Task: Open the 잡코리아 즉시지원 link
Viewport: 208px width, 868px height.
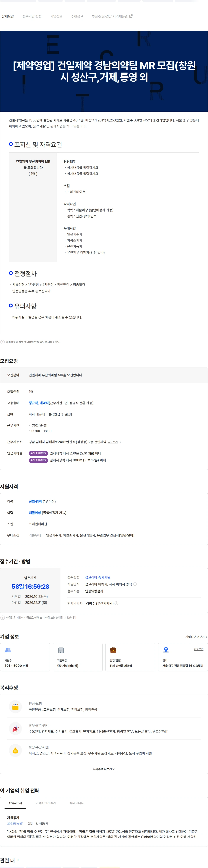Action: point(97,577)
